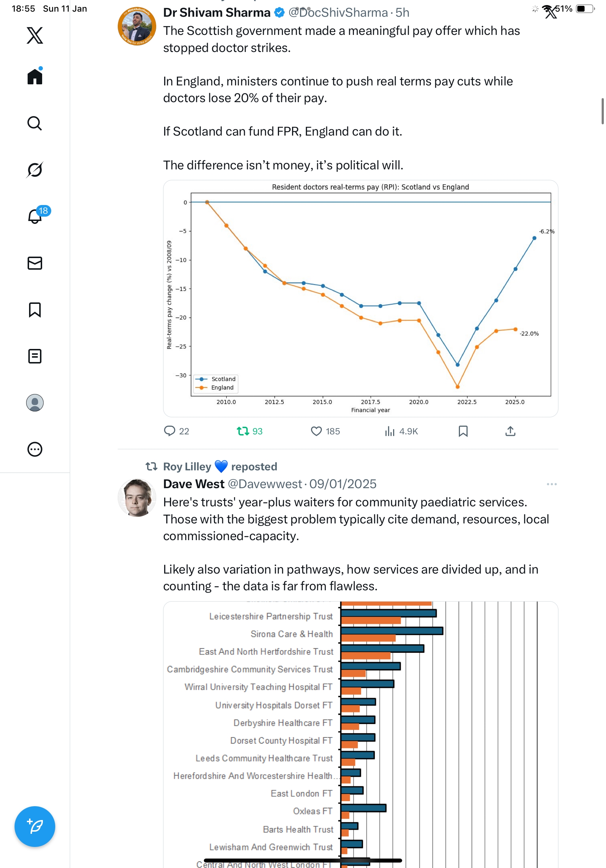View analytics showing 4.9K views
The height and width of the screenshot is (868, 606).
[x=401, y=431]
